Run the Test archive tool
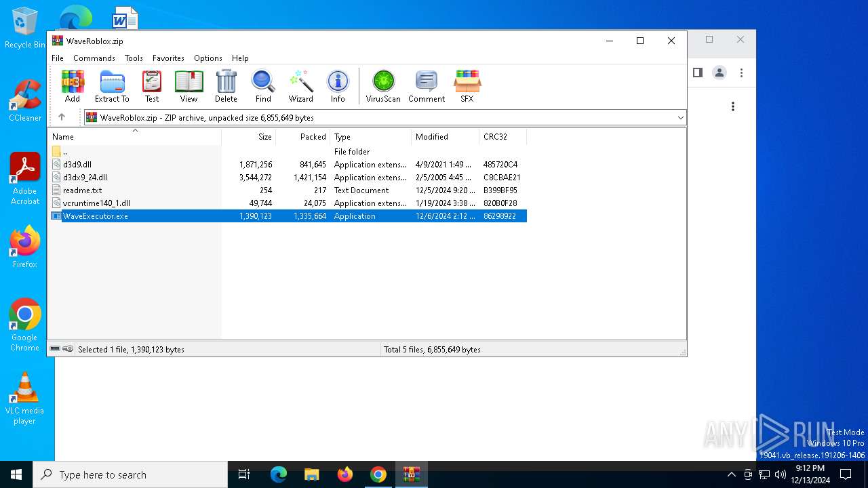 pos(152,86)
